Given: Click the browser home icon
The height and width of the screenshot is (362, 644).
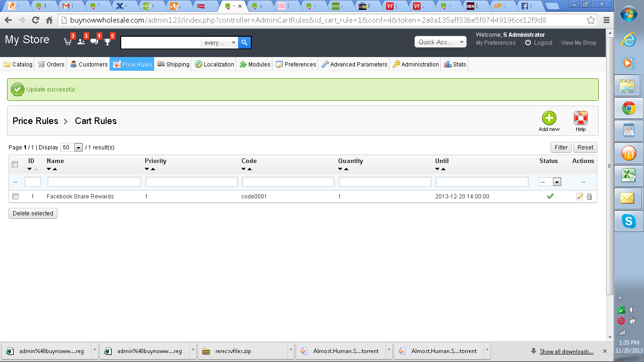Looking at the screenshot, I should click(x=49, y=20).
